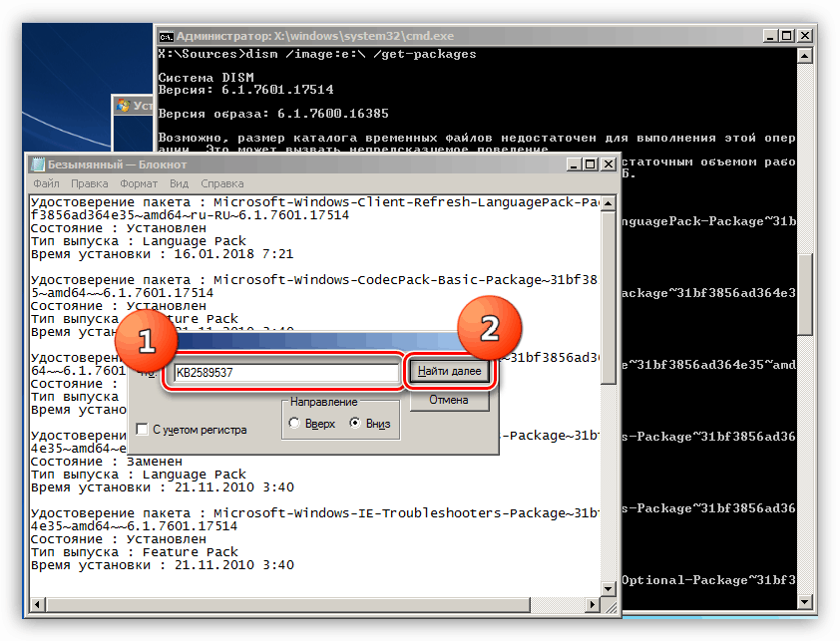Close the Notepad window
Screen dimensions: 840x641
click(x=609, y=164)
